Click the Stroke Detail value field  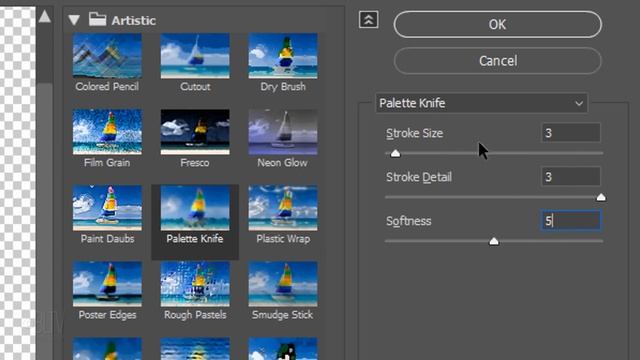(x=571, y=177)
